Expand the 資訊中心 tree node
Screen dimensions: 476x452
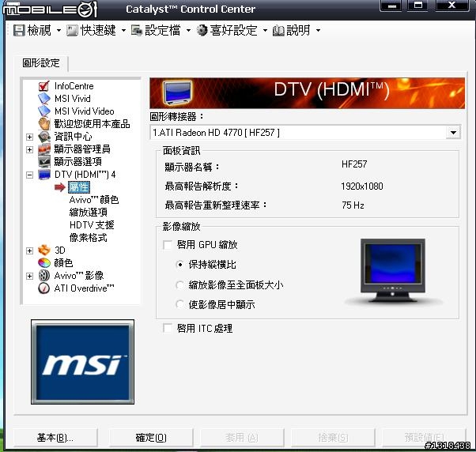29,137
